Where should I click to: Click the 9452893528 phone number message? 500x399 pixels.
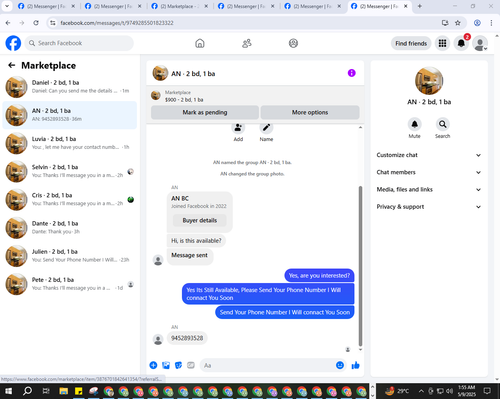[x=187, y=338]
